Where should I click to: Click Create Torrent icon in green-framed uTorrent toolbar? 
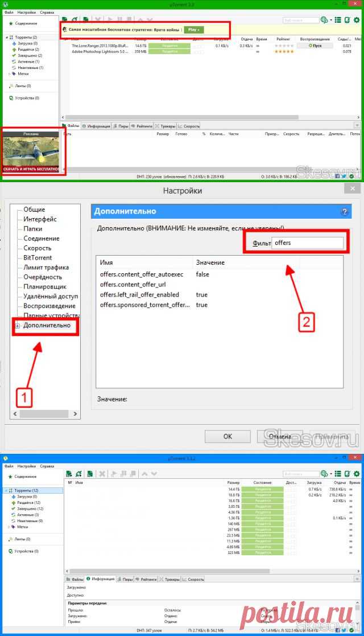point(85,19)
